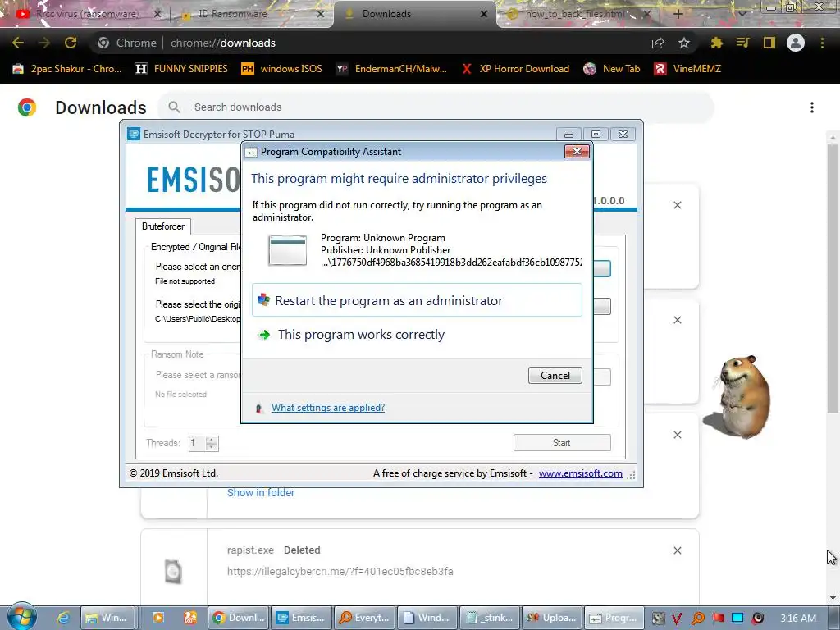Open the illegalcybercri.me download URL link
Image resolution: width=840 pixels, height=630 pixels.
[x=340, y=571]
